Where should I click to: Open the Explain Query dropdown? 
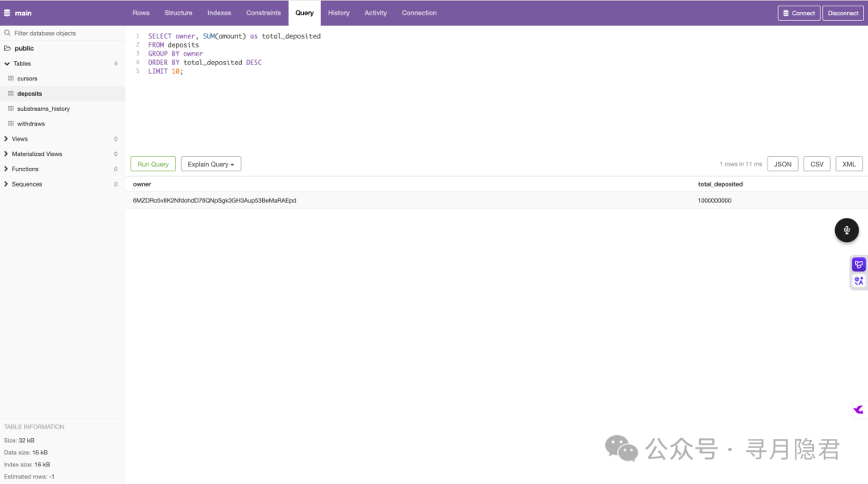211,164
